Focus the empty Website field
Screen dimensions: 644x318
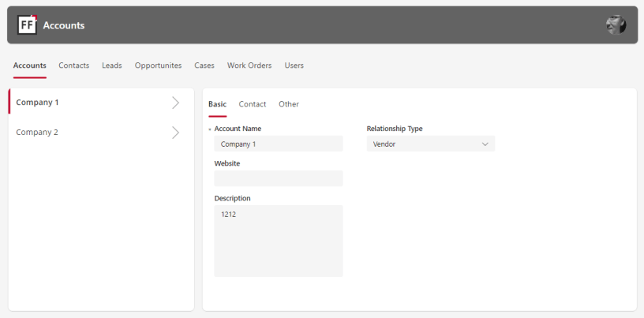coord(278,178)
